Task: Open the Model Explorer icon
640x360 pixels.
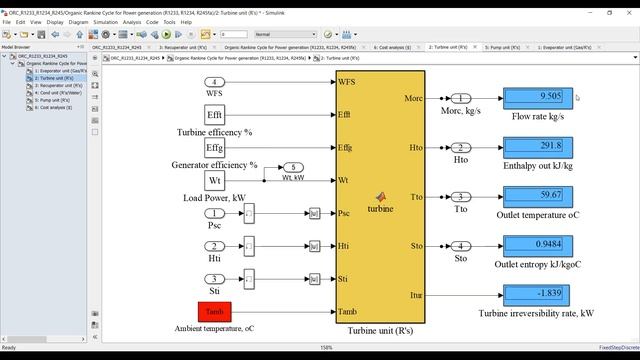Action: click(x=123, y=35)
